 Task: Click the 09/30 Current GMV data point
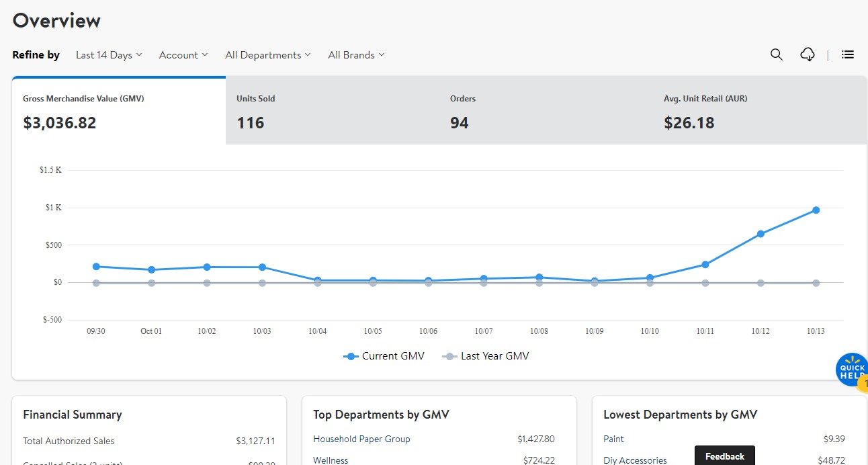pyautogui.click(x=96, y=267)
